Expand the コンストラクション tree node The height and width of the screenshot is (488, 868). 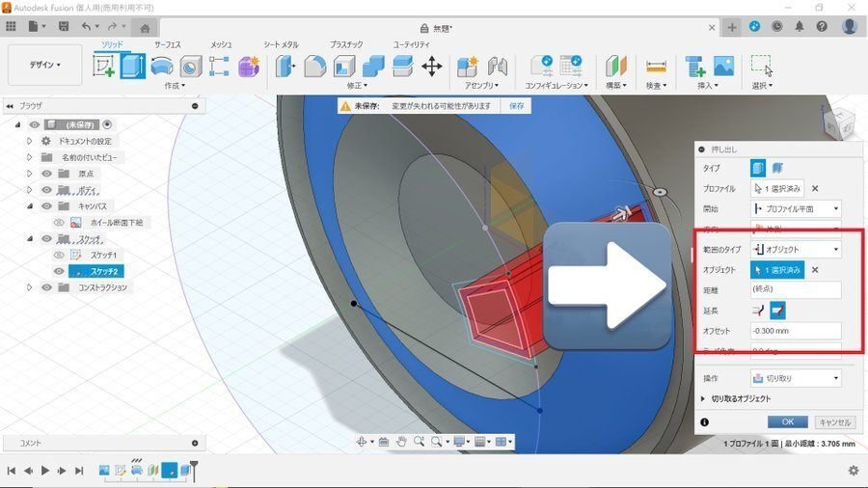(x=29, y=287)
